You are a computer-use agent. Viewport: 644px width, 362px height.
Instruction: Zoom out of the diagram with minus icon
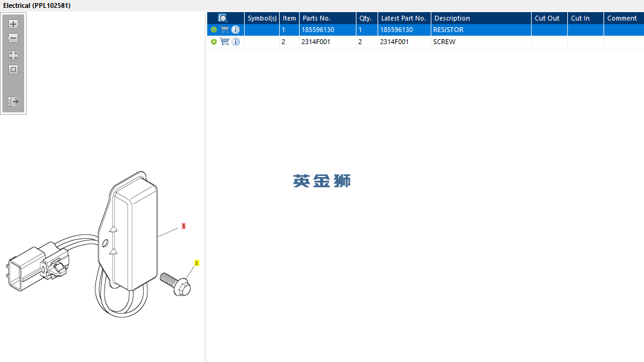13,38
